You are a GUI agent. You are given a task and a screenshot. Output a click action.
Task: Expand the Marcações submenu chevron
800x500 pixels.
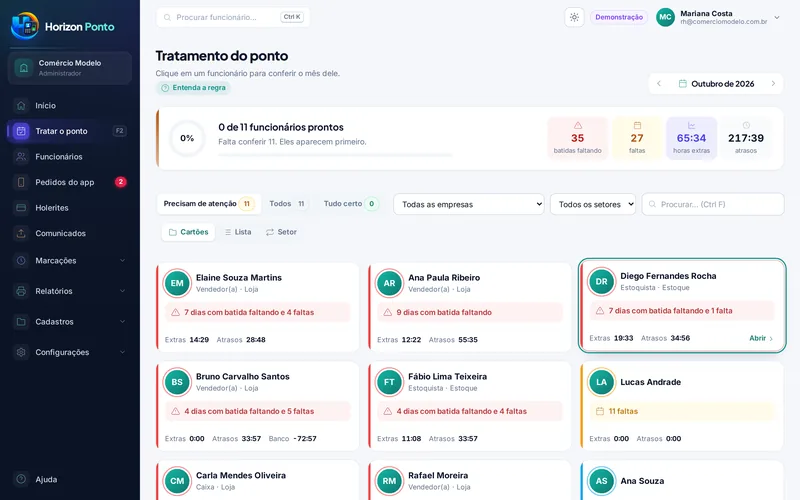tap(122, 260)
